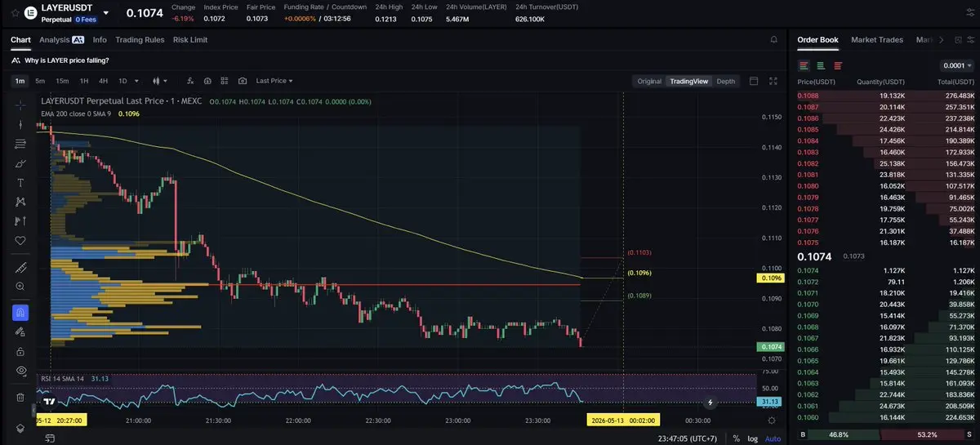
Task: Toggle the magnet mode tool
Action: pyautogui.click(x=20, y=312)
